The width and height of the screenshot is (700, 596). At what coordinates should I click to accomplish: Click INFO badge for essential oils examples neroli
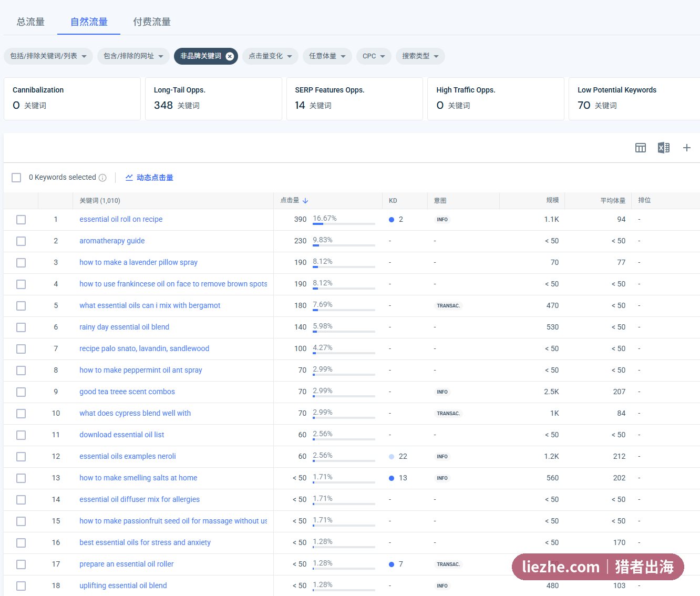tap(442, 457)
